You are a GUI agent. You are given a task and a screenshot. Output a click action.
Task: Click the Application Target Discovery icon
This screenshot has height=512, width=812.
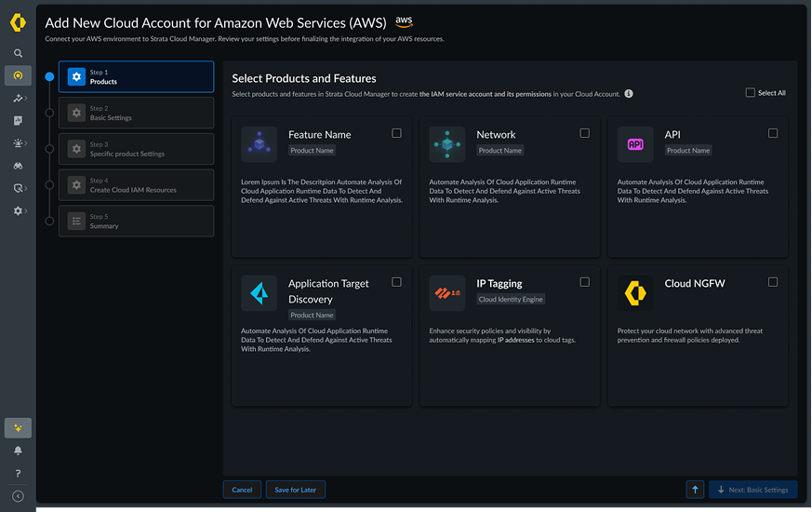pos(259,293)
